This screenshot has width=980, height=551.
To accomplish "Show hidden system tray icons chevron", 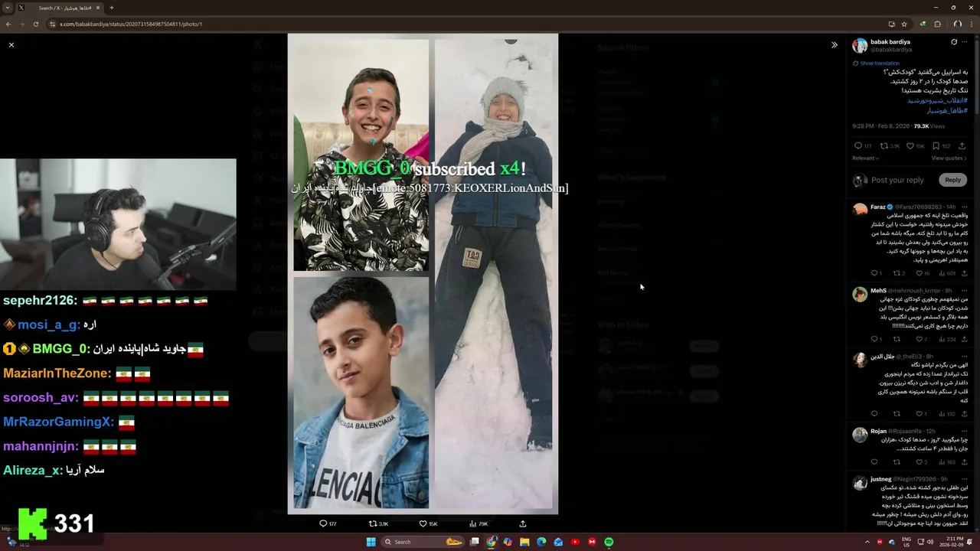I will tap(867, 542).
